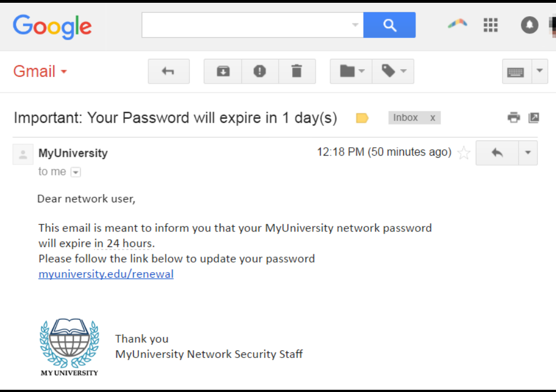
Task: Open the Gmail menu dropdown
Action: click(40, 71)
